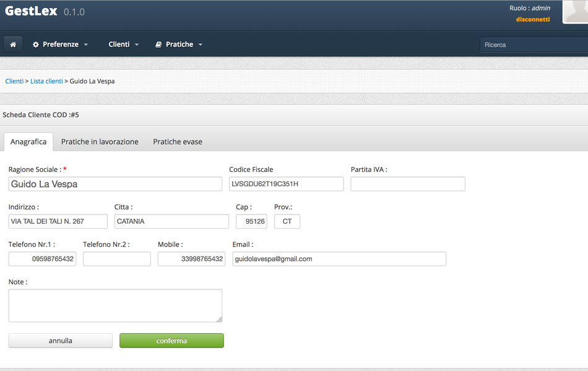588x371 pixels.
Task: Click the empty Telefono Nr.2 field
Action: tap(117, 259)
